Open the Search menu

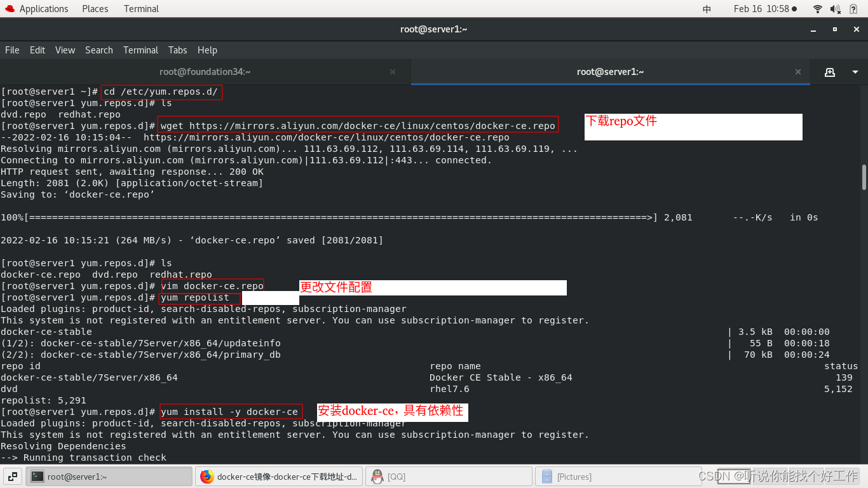[99, 50]
